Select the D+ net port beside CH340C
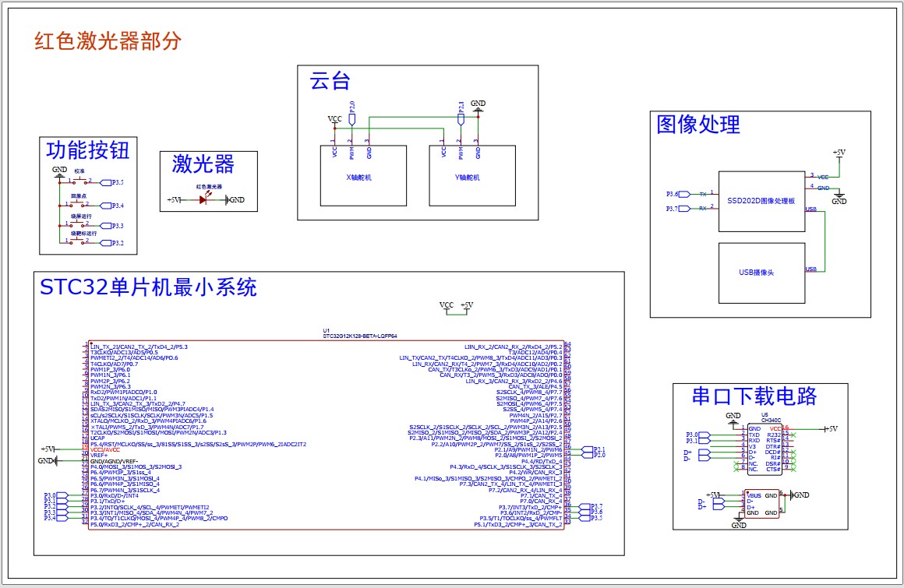The image size is (904, 588). click(x=697, y=452)
